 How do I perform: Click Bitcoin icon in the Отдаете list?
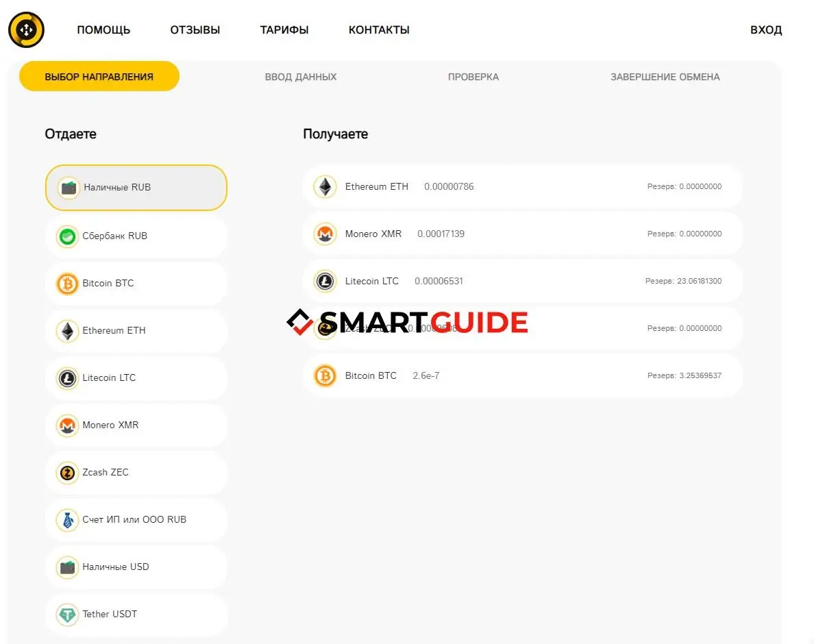click(67, 284)
